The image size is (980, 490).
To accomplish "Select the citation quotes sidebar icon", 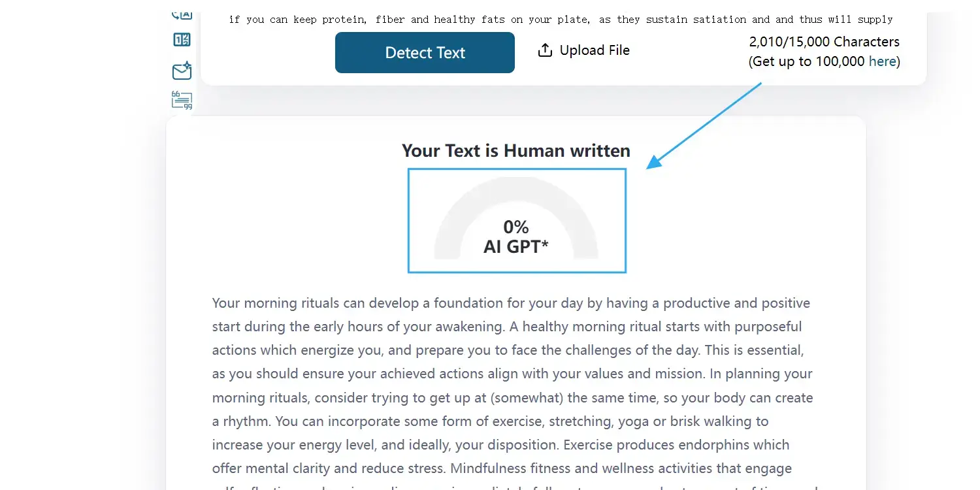I will (182, 100).
